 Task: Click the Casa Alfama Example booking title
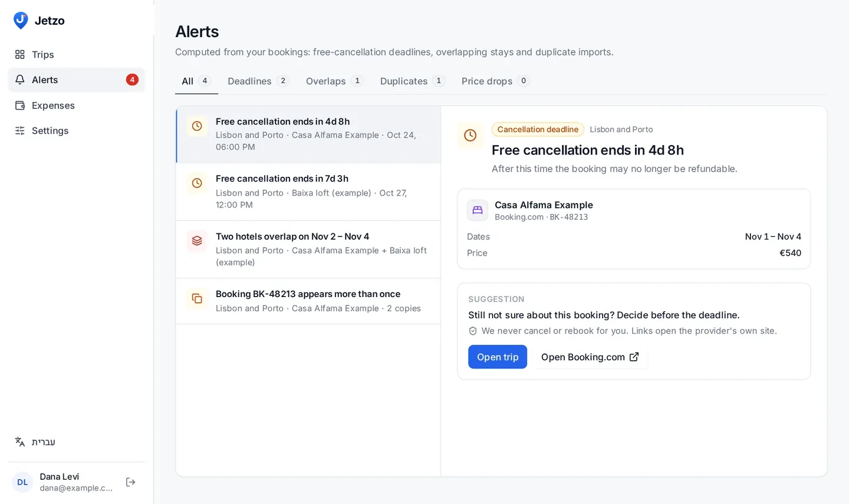coord(544,205)
